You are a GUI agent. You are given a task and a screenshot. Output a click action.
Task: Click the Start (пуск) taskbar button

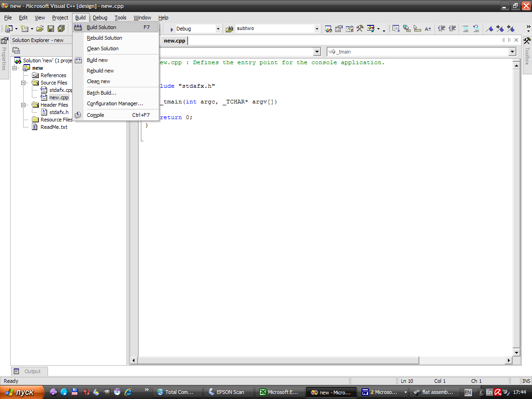point(22,392)
